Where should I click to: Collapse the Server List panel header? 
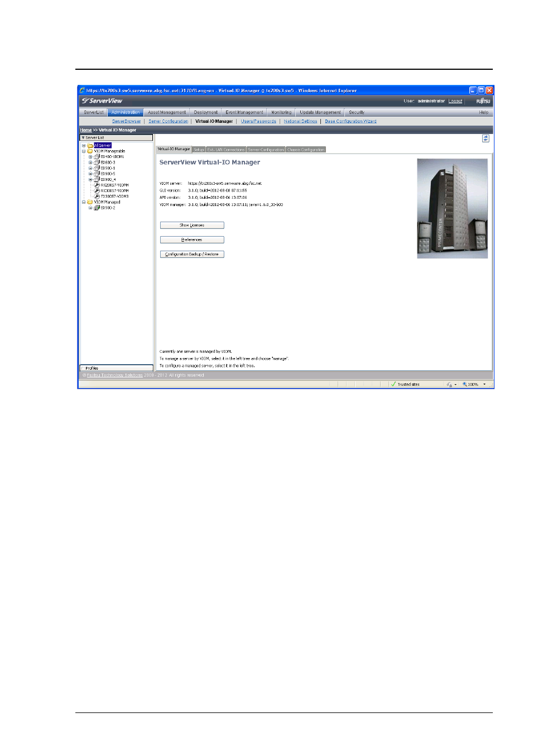(x=117, y=137)
